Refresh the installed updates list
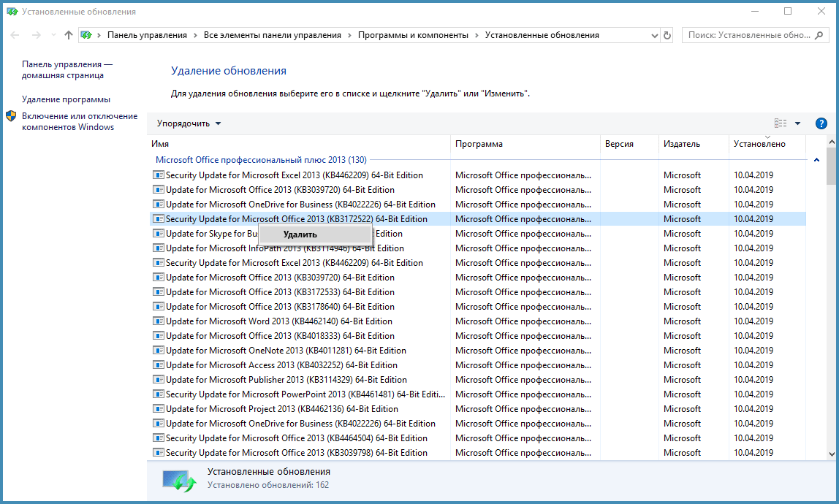Screen dimensions: 839x504 (x=667, y=35)
